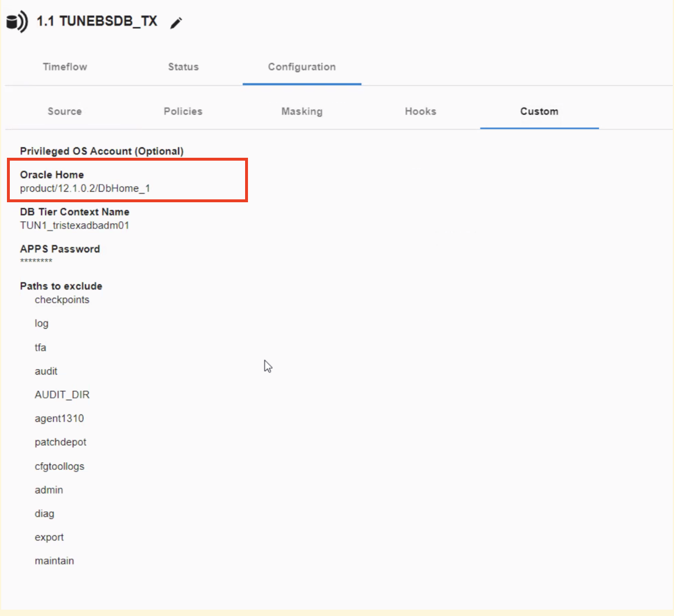Viewport: 674px width, 616px height.
Task: Select the cfgtoollogs path entry
Action: (60, 466)
